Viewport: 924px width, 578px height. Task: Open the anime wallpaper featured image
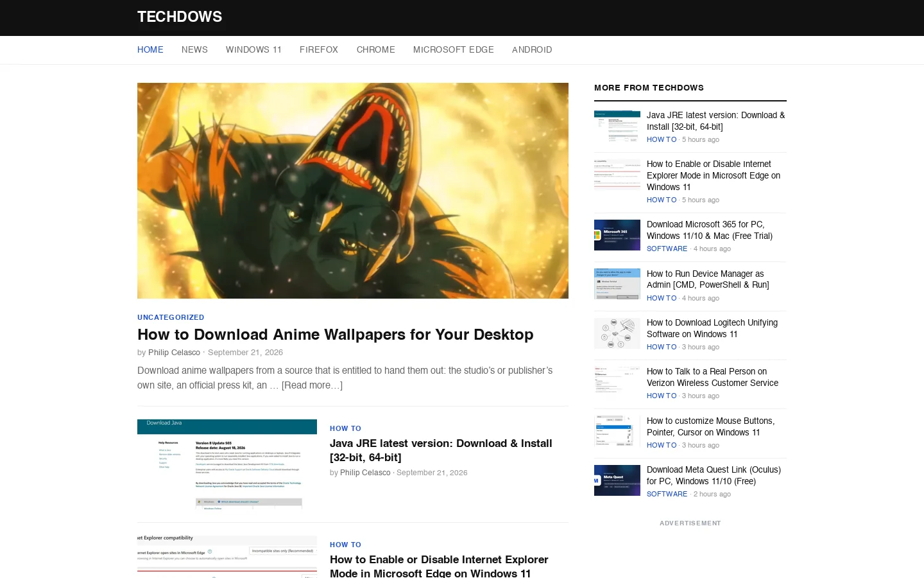353,191
